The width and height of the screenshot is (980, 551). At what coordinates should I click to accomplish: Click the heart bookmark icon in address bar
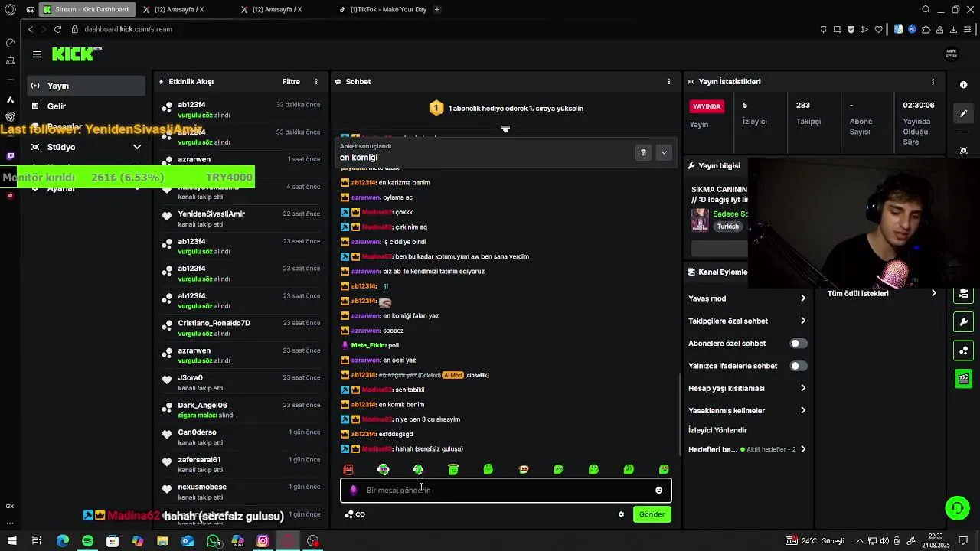(879, 29)
